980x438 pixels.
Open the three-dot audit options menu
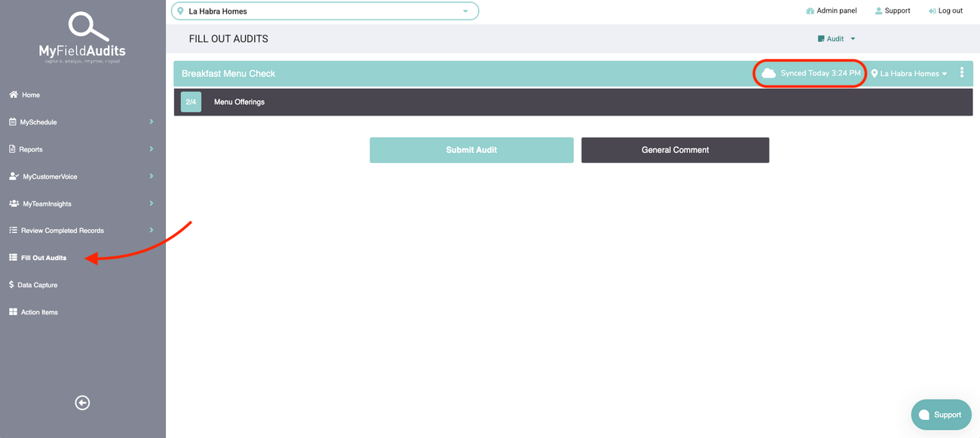click(962, 73)
